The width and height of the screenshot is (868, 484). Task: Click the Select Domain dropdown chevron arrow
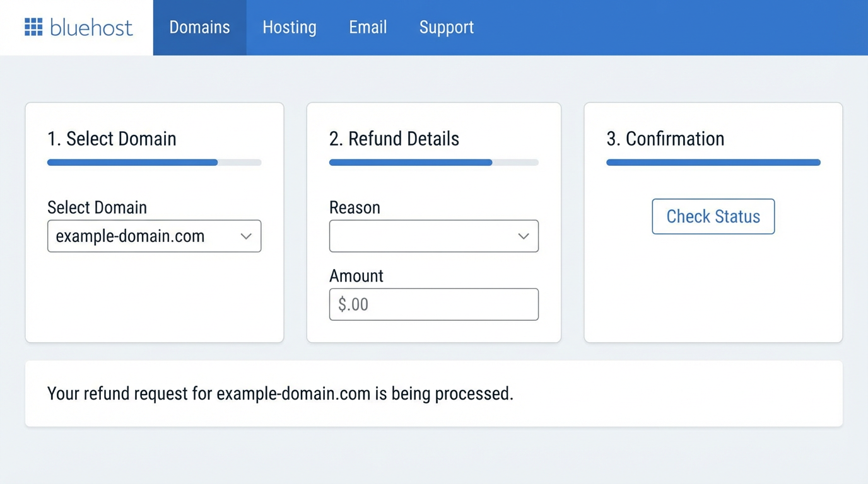coord(246,236)
